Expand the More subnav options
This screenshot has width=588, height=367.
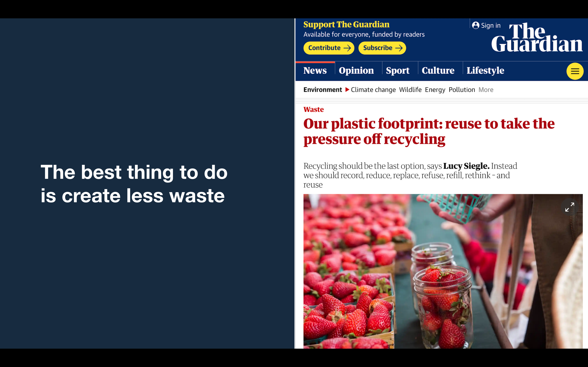coord(486,90)
